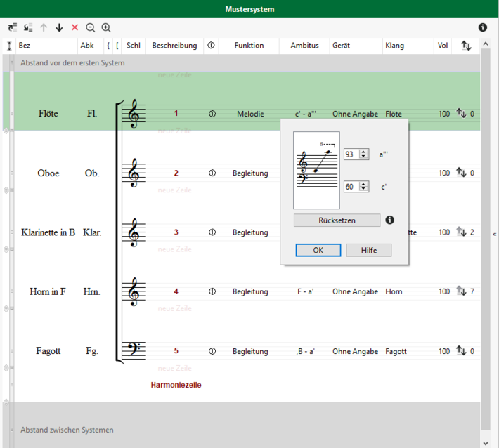Open Begleitung function of Oboe
This screenshot has height=448, width=499.
point(250,173)
